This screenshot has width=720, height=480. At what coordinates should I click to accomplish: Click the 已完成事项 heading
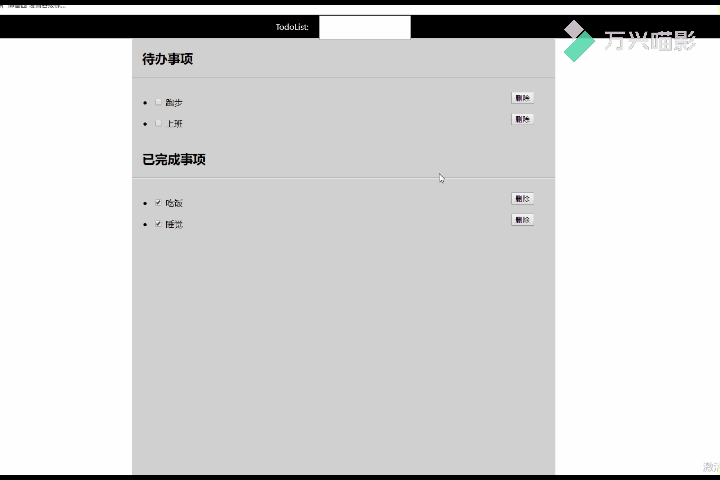point(174,159)
